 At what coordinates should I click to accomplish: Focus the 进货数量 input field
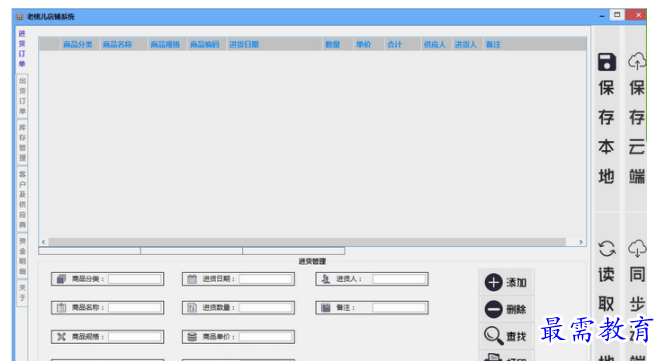click(266, 308)
